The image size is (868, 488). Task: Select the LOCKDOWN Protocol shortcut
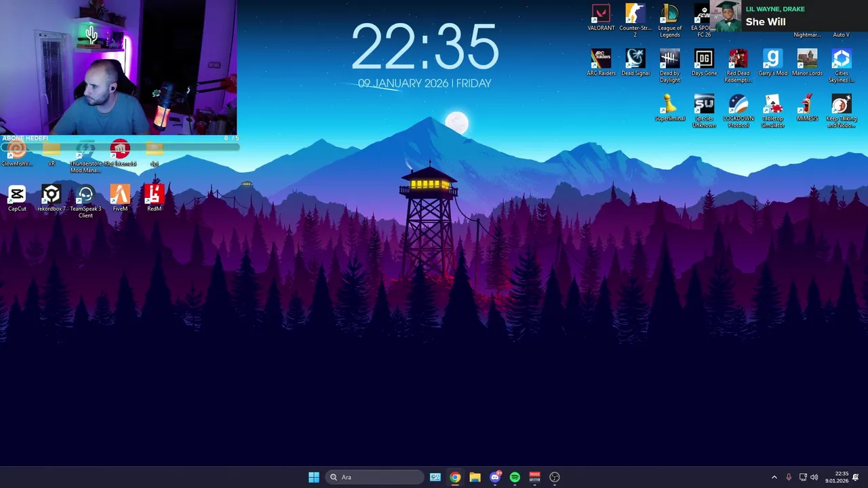click(738, 111)
